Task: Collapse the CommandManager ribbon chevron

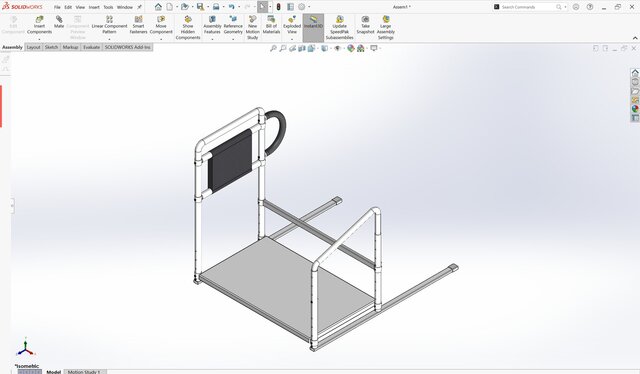Action: [635, 38]
